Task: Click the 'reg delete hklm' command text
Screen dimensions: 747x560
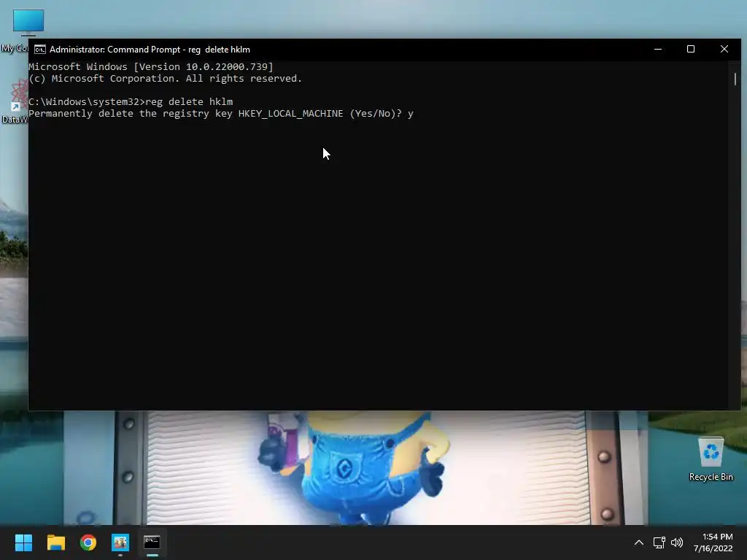Action: tap(189, 101)
